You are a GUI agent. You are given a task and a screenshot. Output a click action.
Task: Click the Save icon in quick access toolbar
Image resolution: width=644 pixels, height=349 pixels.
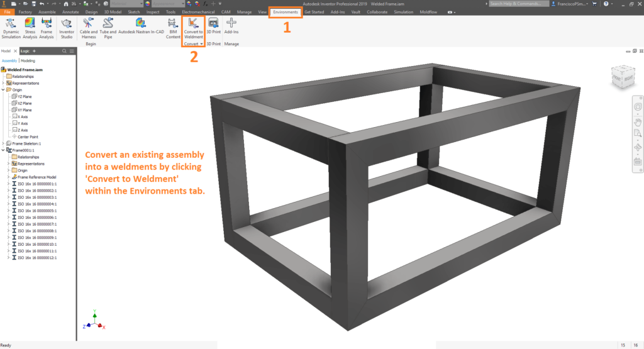pyautogui.click(x=34, y=4)
